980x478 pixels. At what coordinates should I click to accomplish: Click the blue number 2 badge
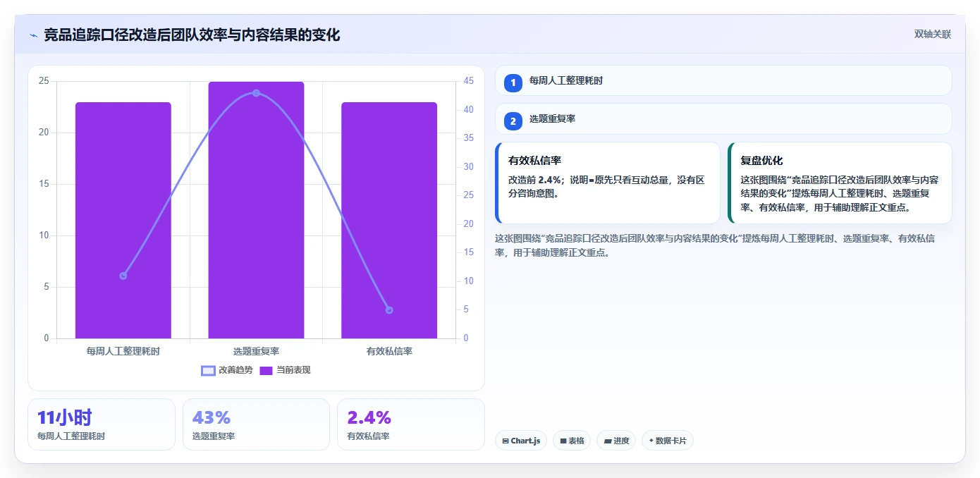513,121
